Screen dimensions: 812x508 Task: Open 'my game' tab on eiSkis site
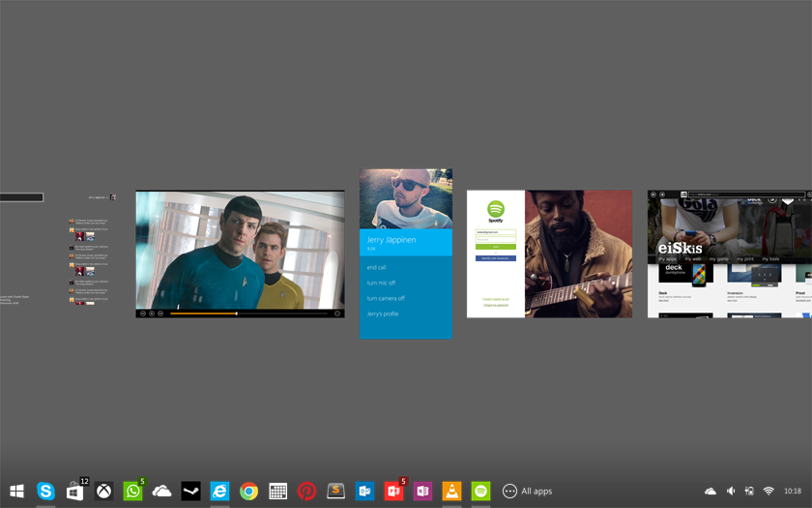click(719, 259)
